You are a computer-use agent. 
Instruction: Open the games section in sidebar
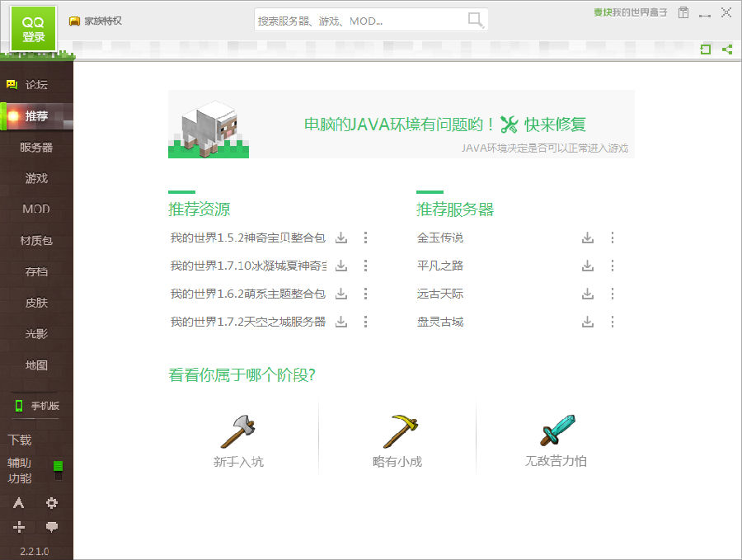(x=36, y=178)
